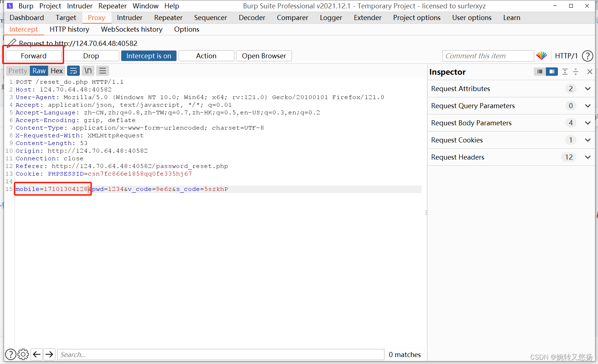
Task: Select the Pretty view mode
Action: coord(17,71)
